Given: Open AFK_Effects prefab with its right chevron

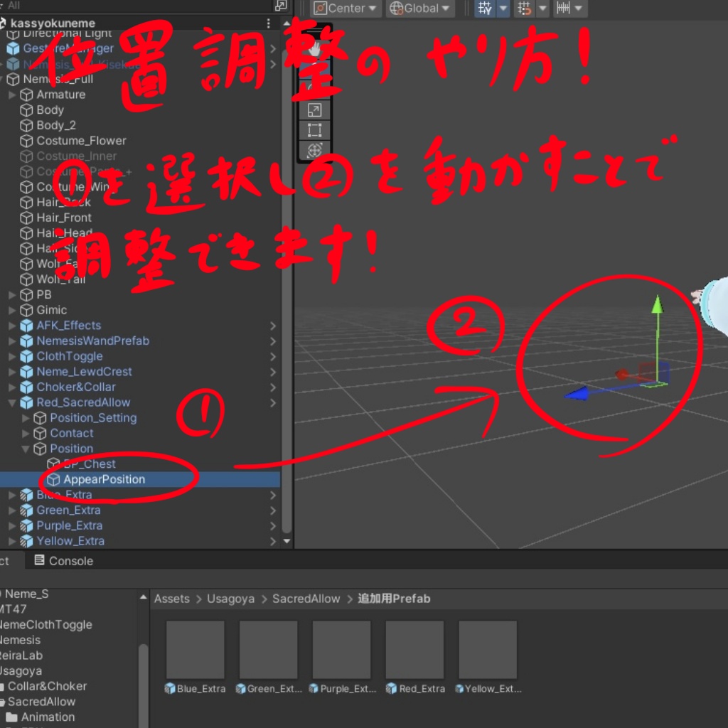Looking at the screenshot, I should (x=273, y=326).
